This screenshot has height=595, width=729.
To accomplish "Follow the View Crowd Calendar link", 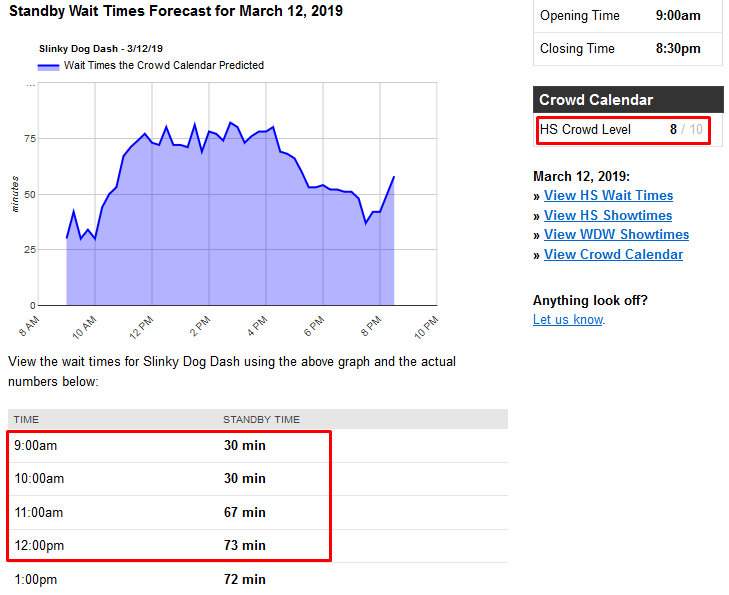I will pos(613,254).
